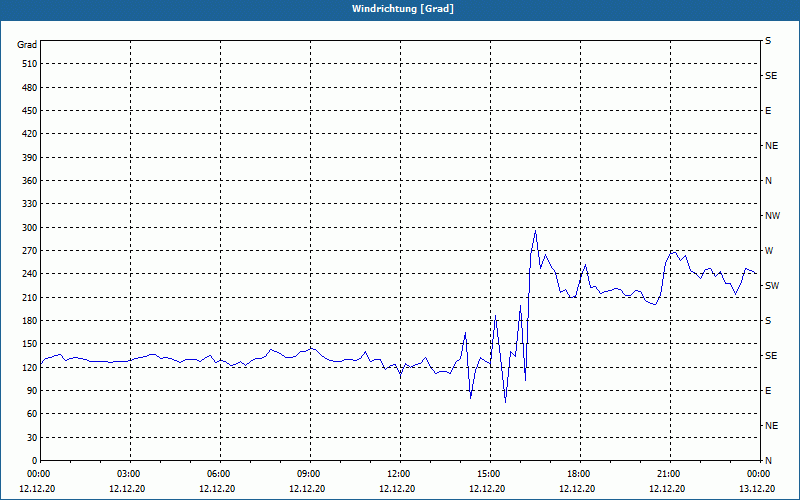Click the y-axis value 510

pos(30,64)
